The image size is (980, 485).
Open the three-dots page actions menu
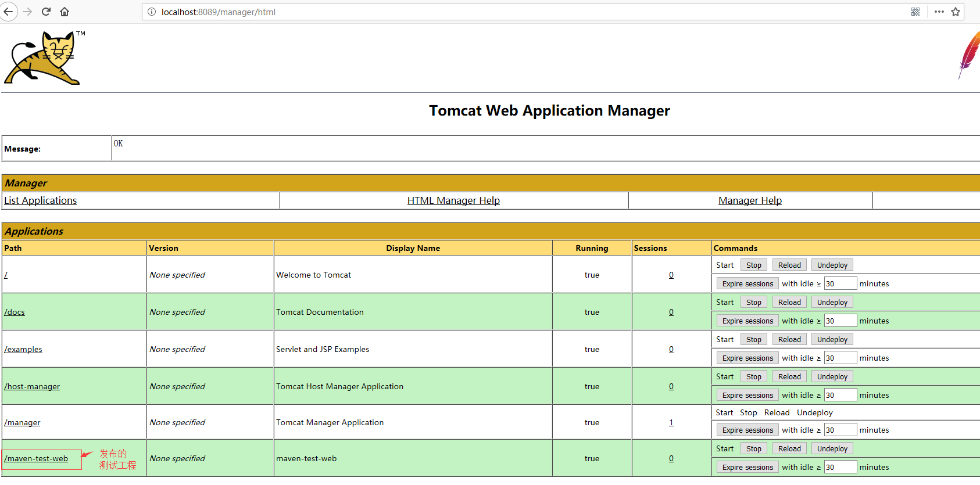pos(939,12)
